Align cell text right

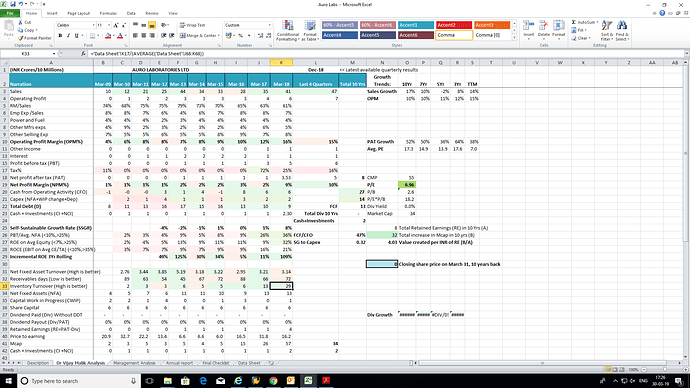tap(152, 36)
